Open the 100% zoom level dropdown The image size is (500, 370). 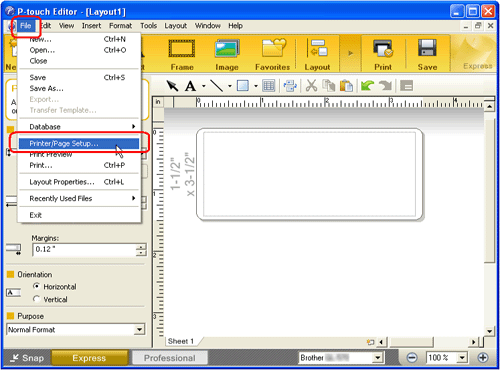pyautogui.click(x=462, y=358)
